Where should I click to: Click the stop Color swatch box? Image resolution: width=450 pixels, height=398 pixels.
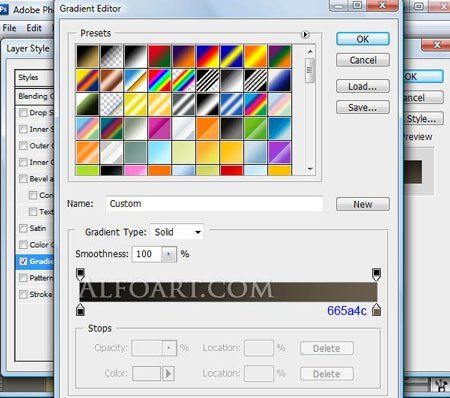[x=147, y=374]
